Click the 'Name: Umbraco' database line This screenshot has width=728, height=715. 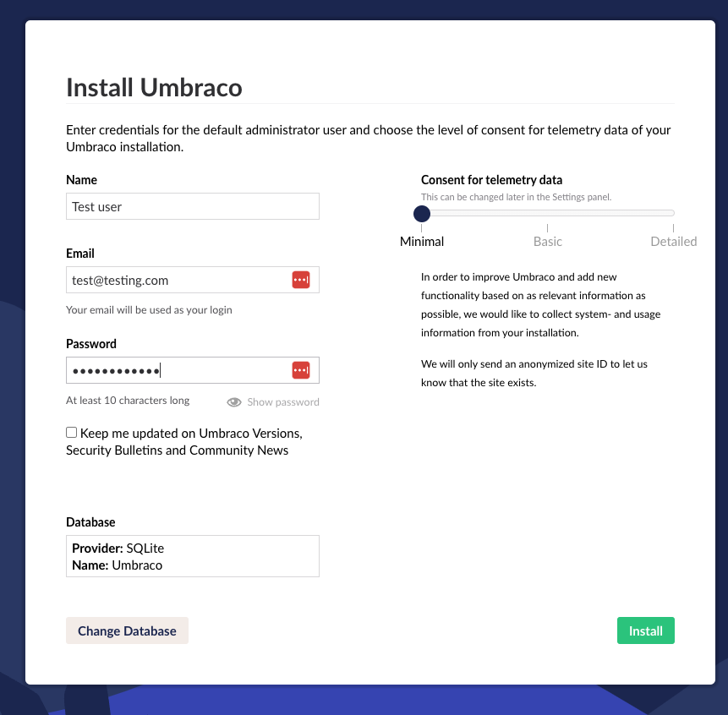[117, 565]
